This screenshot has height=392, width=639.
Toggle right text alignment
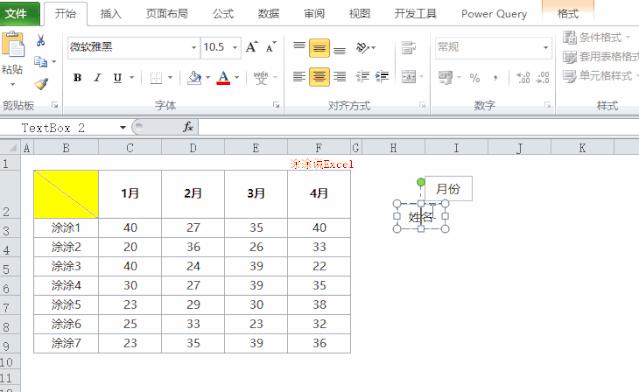[x=339, y=77]
